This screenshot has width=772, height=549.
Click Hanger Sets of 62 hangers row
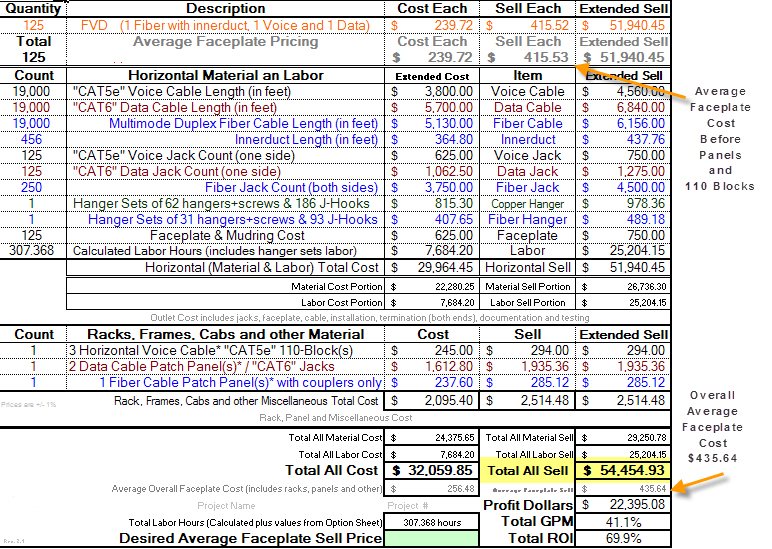click(x=225, y=203)
